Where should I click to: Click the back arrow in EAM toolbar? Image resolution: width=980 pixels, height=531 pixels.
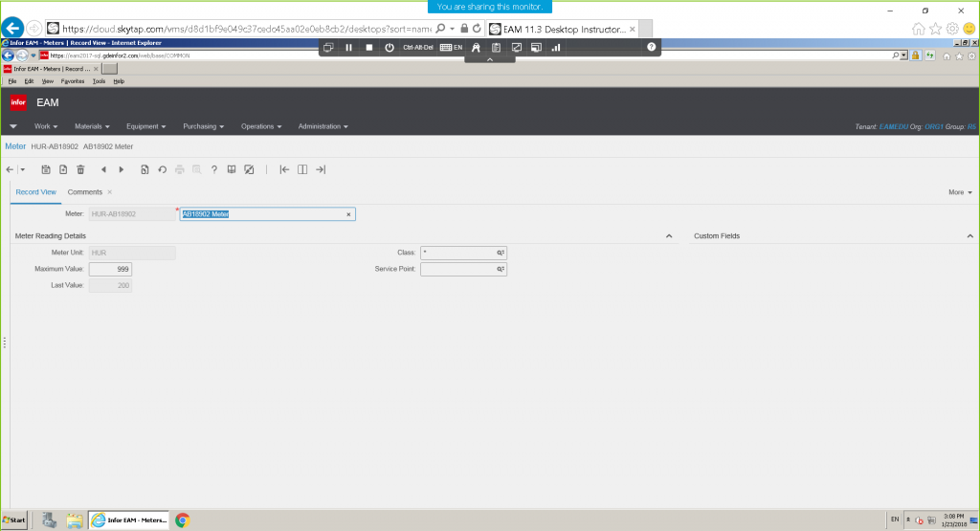[x=10, y=169]
